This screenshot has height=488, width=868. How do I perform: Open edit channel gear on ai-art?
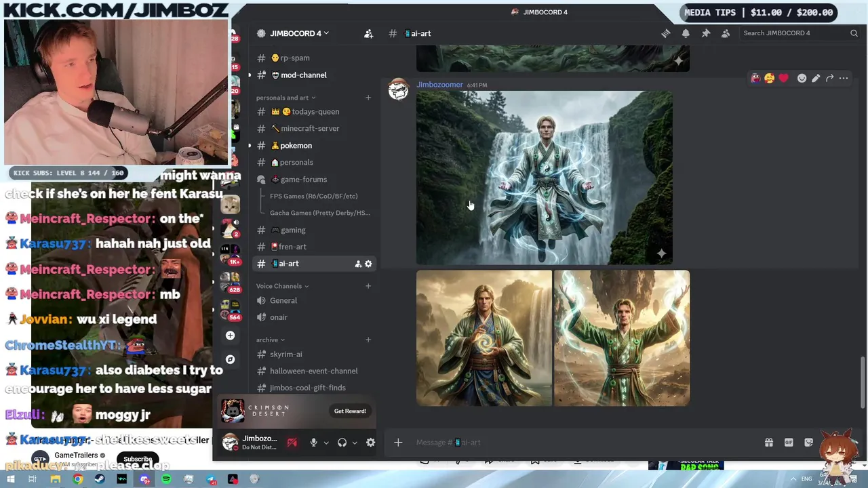368,264
